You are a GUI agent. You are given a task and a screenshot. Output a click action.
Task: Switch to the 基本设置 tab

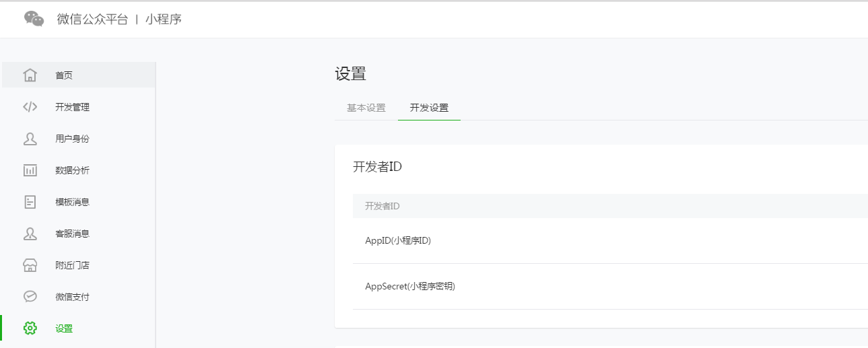click(366, 108)
